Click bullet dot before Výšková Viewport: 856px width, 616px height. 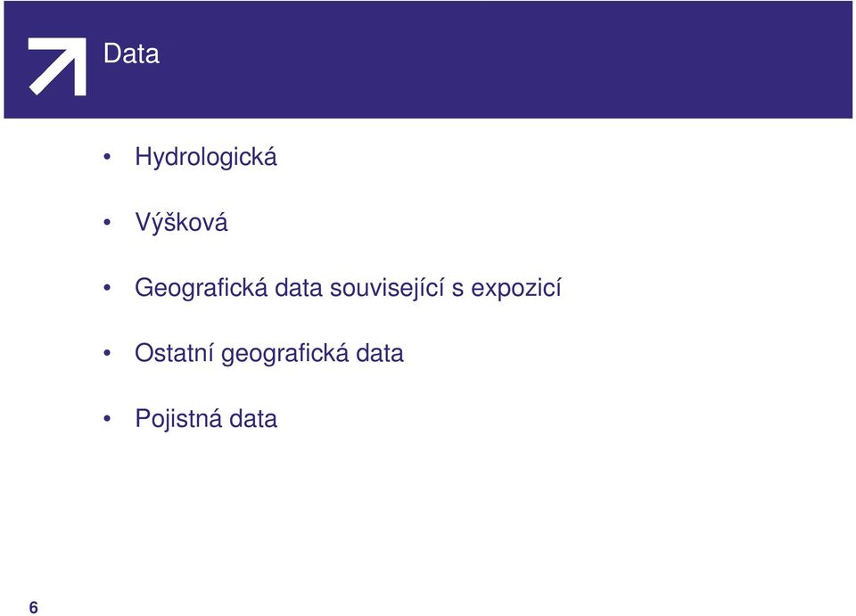coord(107,223)
